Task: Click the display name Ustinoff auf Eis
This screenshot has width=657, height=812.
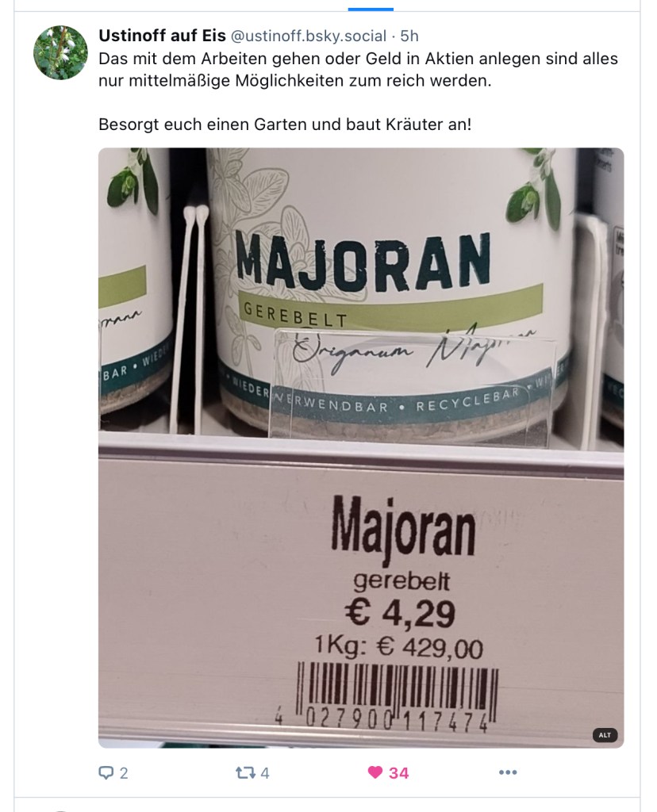Action: click(x=162, y=36)
